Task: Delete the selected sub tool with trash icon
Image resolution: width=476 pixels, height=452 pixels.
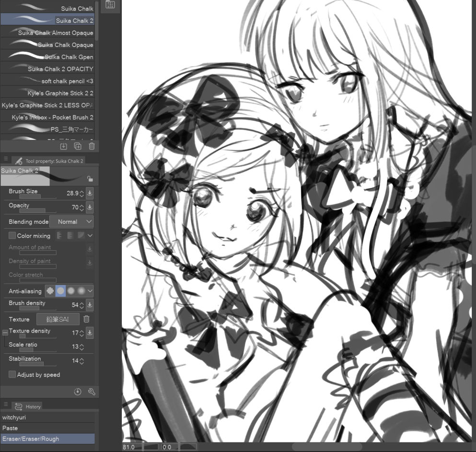Action: 92,146
